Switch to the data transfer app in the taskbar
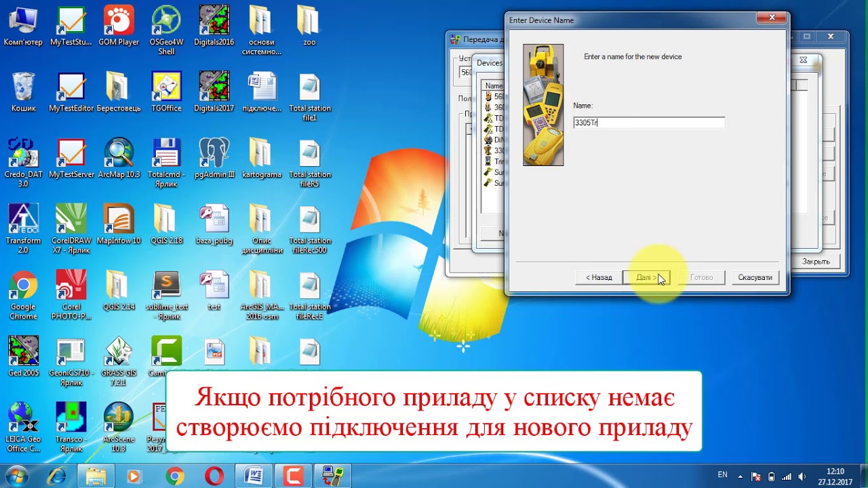The image size is (868, 488). pyautogui.click(x=333, y=476)
